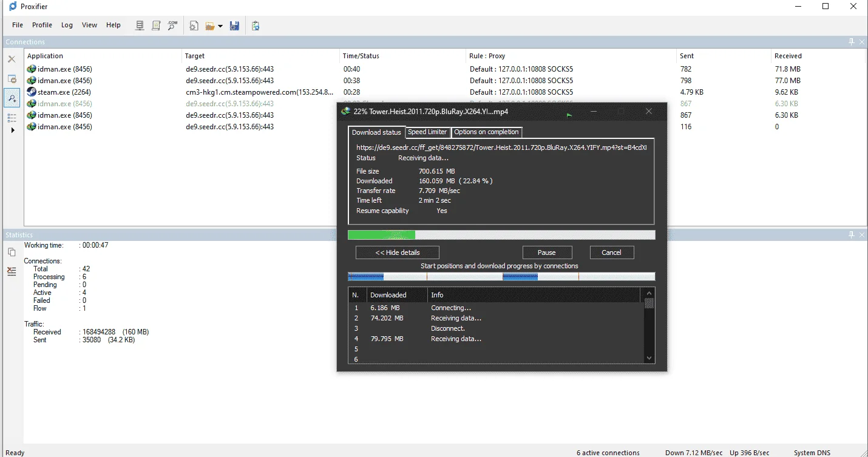Viewport: 868px width, 457px height.
Task: Click the reset statistics icon in Statistics panel
Action: coord(12,271)
